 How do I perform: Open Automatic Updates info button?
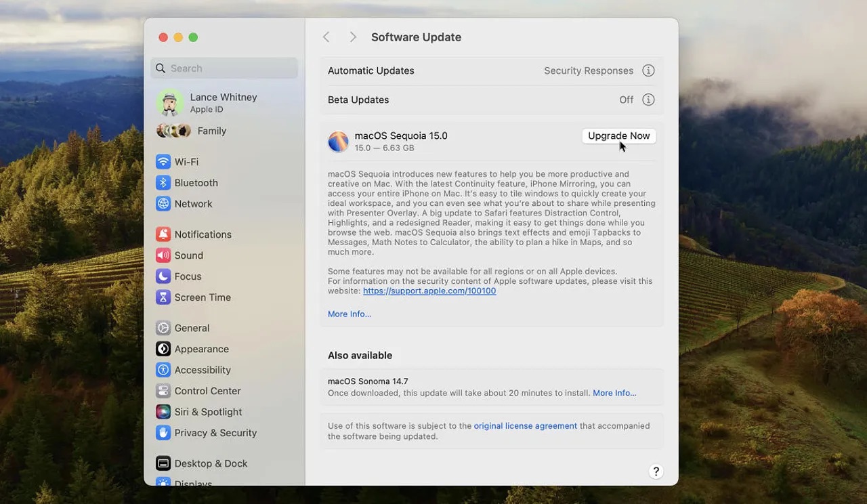point(648,70)
